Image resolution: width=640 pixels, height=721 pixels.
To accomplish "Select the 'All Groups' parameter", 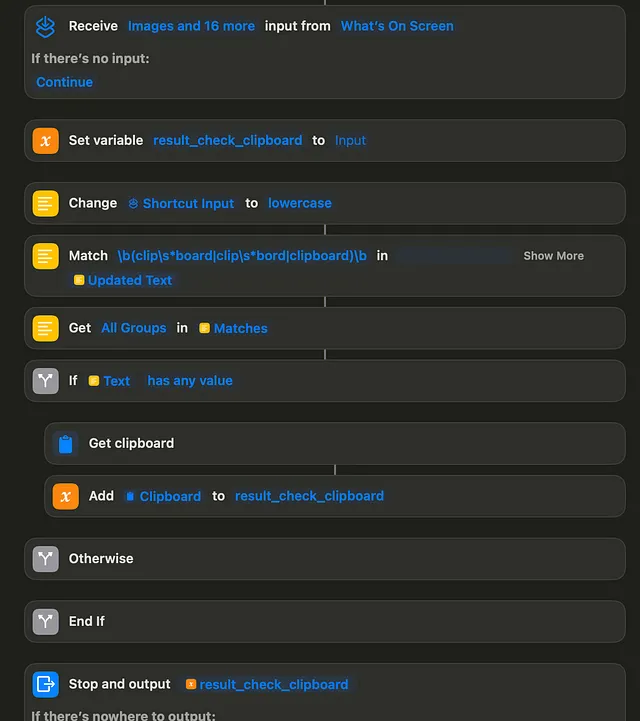I will [134, 328].
